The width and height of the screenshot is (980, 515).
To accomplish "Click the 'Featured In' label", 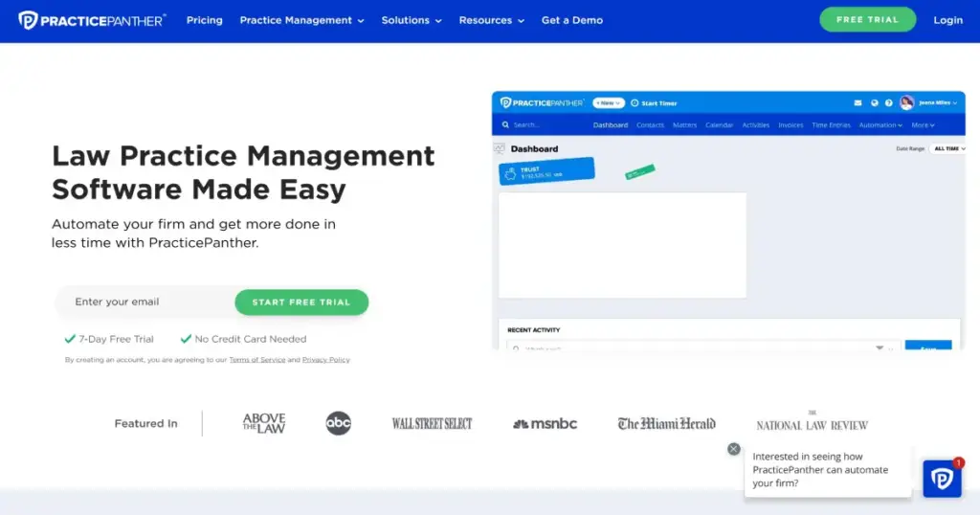I will [x=145, y=423].
